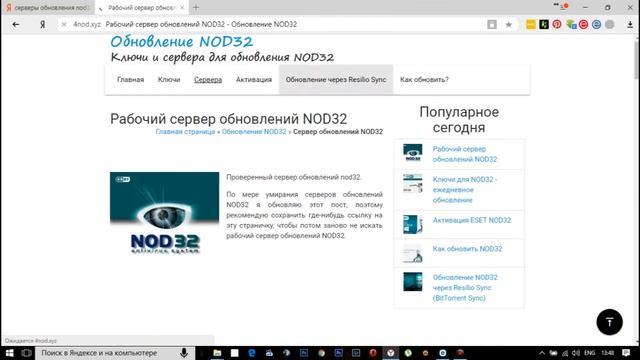Open the 'Как обновить?' menu item
This screenshot has height=360, width=640.
[x=424, y=80]
